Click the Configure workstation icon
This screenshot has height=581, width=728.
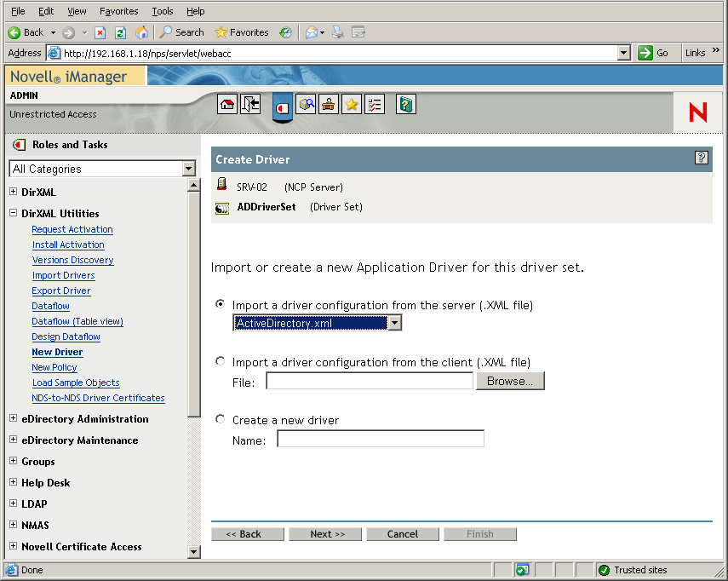[328, 104]
